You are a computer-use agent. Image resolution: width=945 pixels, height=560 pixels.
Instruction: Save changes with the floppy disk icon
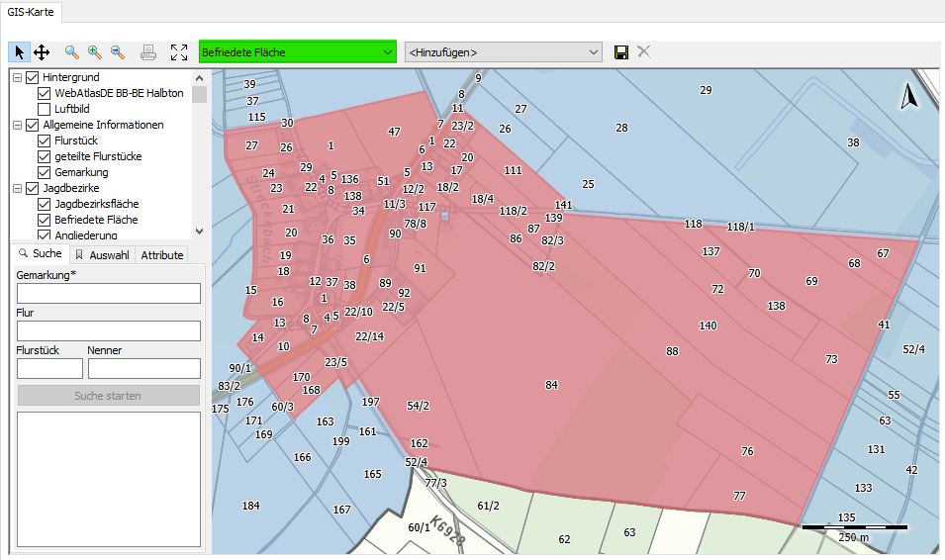[621, 52]
